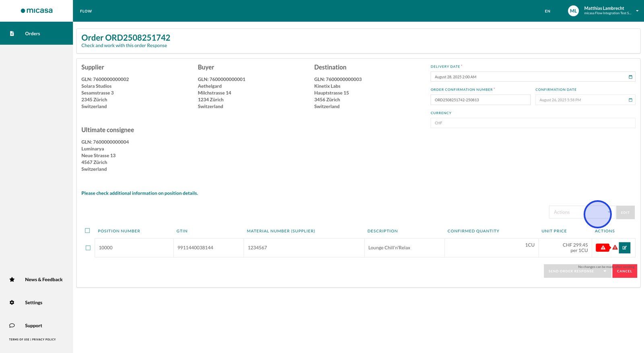Click the ultimate consignee name Luminarya
This screenshot has width=644, height=353.
point(93,149)
